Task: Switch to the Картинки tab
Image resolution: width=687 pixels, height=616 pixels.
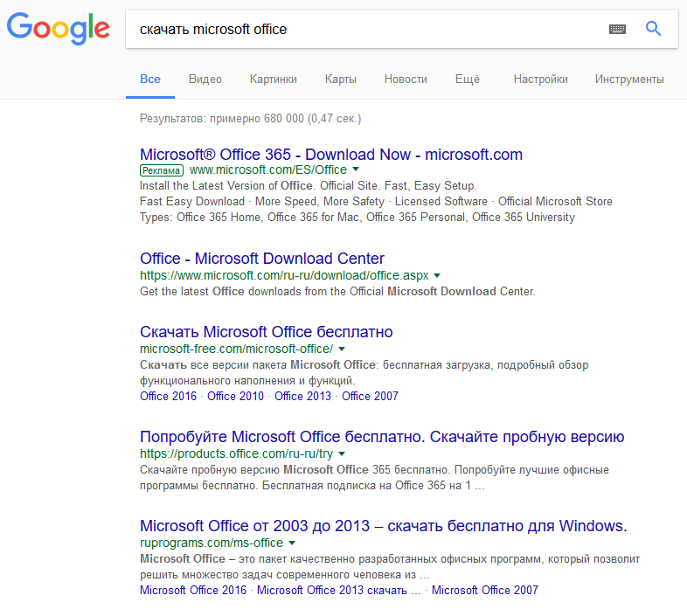Action: click(274, 80)
